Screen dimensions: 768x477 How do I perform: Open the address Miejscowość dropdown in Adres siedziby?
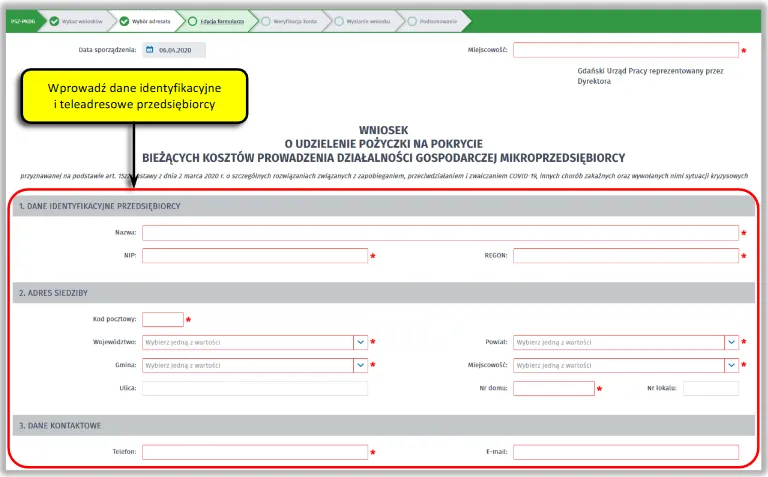pyautogui.click(x=731, y=365)
